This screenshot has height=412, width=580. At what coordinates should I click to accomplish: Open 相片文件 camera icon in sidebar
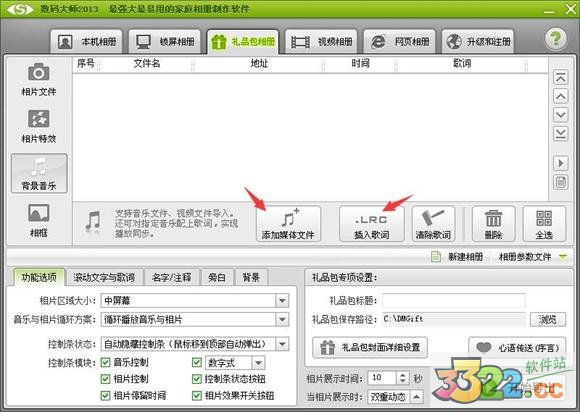pos(38,72)
